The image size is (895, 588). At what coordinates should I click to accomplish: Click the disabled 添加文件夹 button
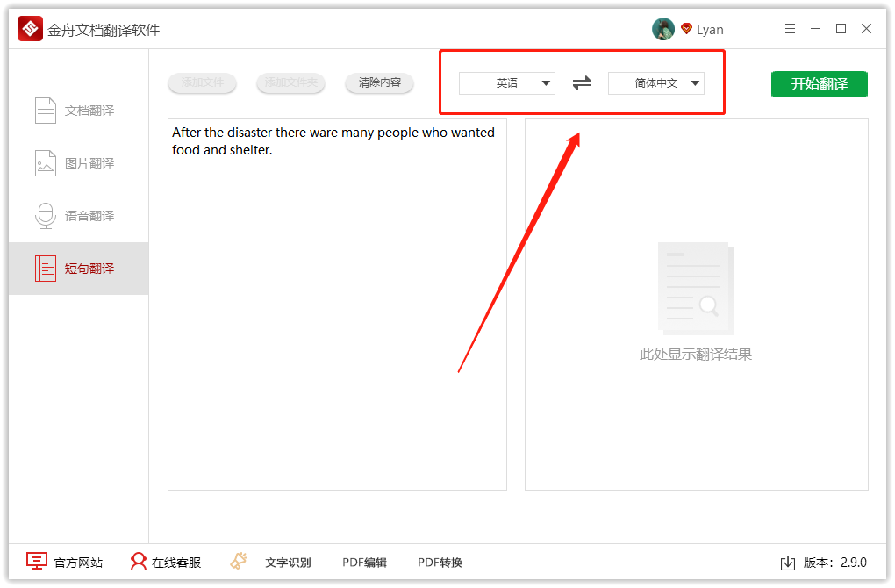tap(290, 82)
